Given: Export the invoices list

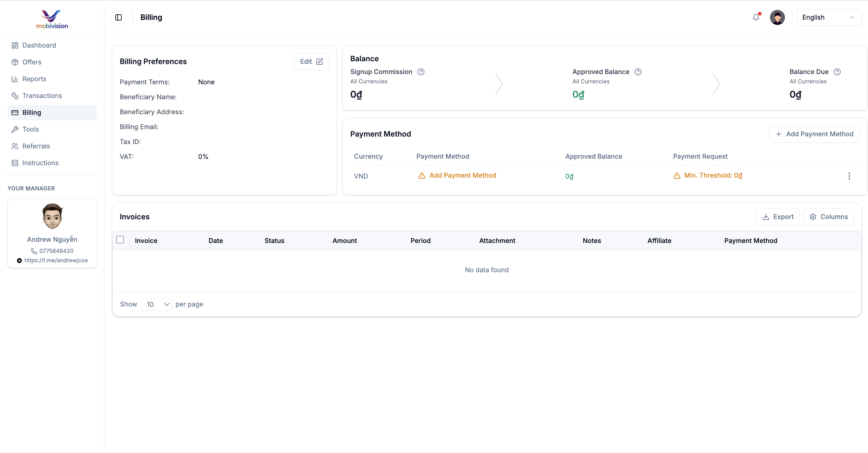Looking at the screenshot, I should (777, 217).
